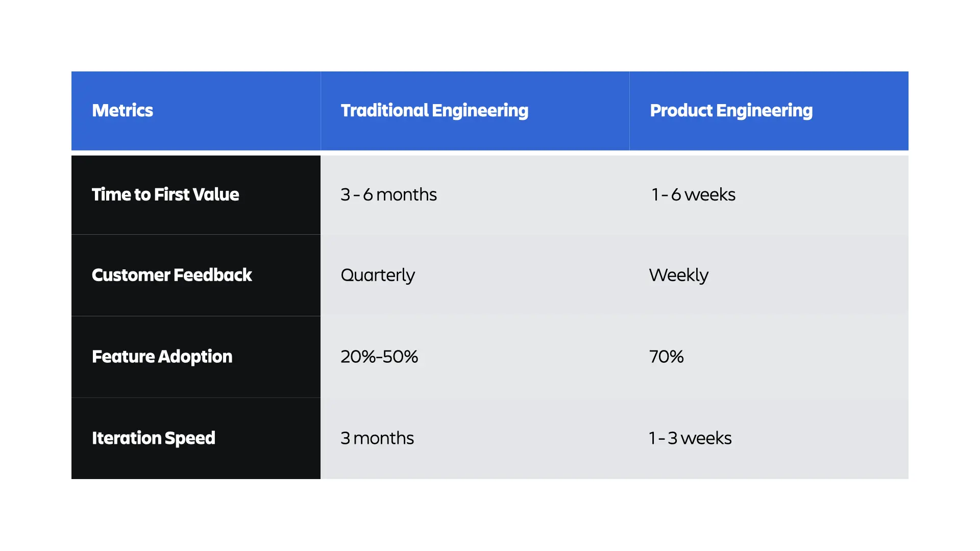Click the Metrics header cell
This screenshot has height=551, width=980.
[196, 111]
